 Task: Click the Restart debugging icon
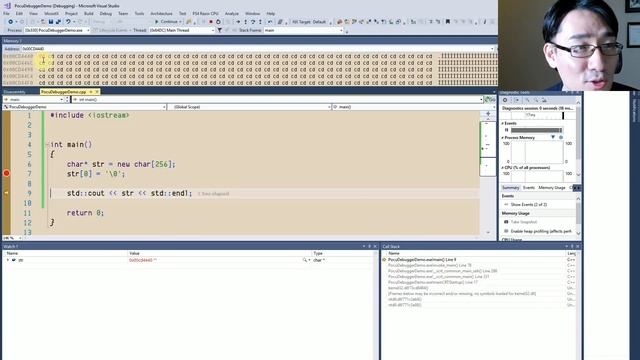(x=218, y=22)
